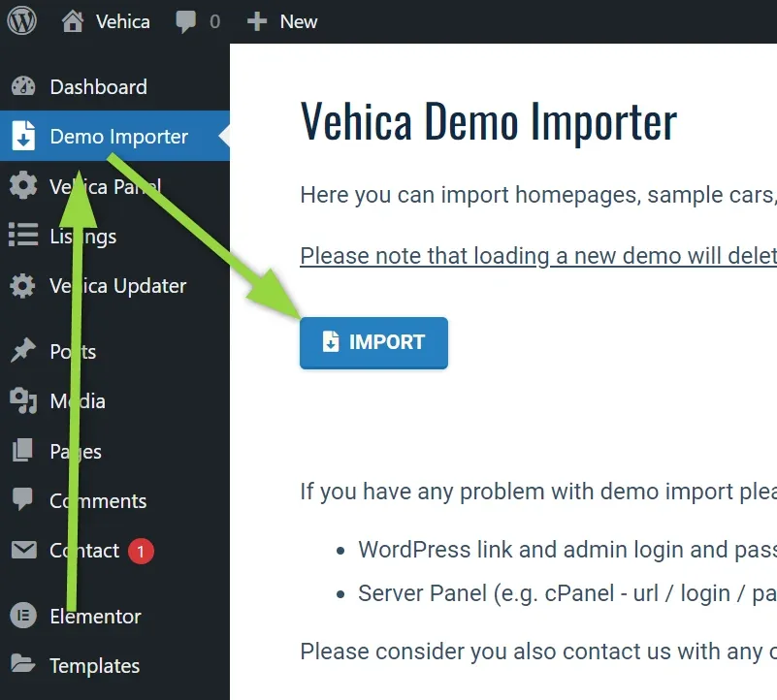Click the 'If you have any problem' paragraph
The image size is (777, 700).
[538, 492]
